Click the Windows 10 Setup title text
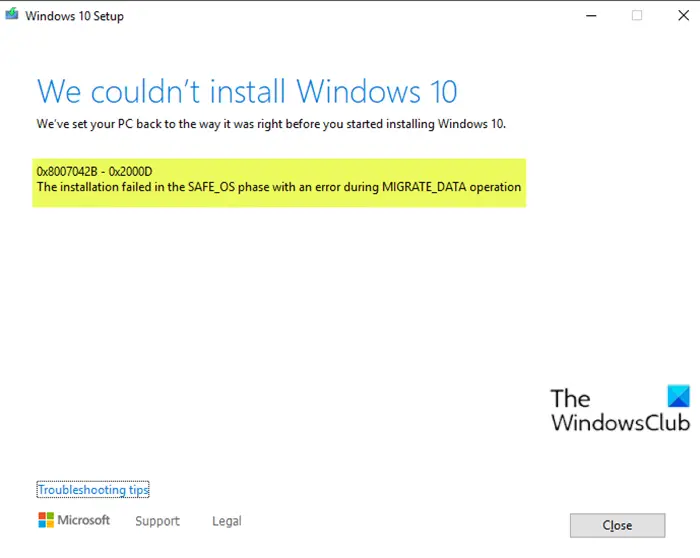This screenshot has height=558, width=700. tap(74, 16)
